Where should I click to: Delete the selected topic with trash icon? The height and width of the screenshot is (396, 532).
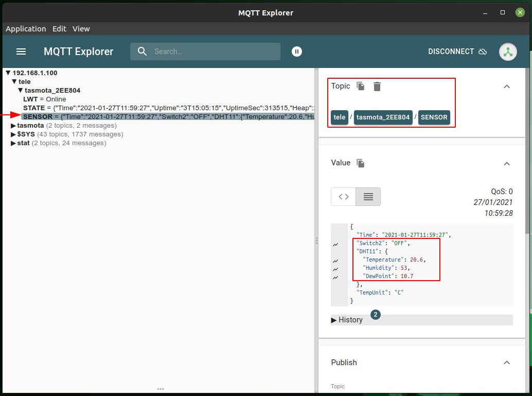[x=377, y=87]
